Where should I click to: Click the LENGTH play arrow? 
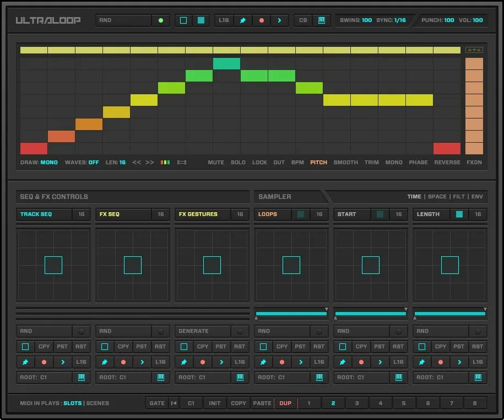click(x=459, y=362)
